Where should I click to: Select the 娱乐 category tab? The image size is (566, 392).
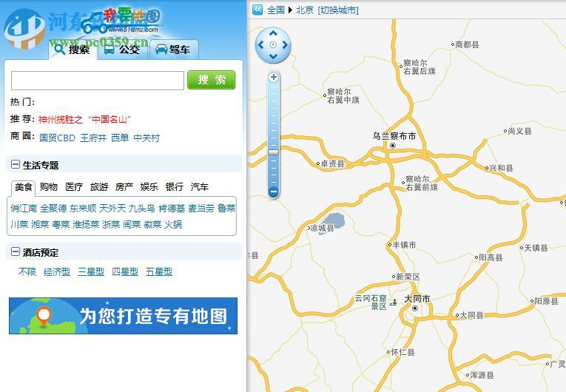149,186
